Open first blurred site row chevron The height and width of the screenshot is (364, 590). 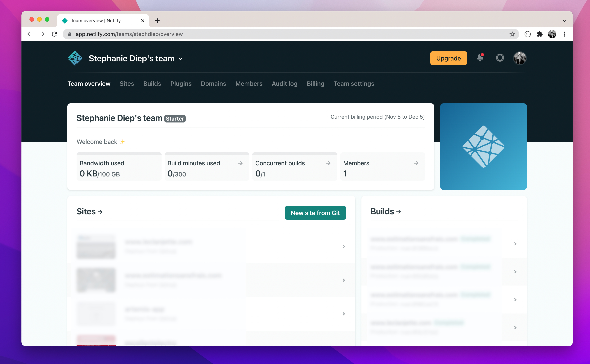(344, 246)
